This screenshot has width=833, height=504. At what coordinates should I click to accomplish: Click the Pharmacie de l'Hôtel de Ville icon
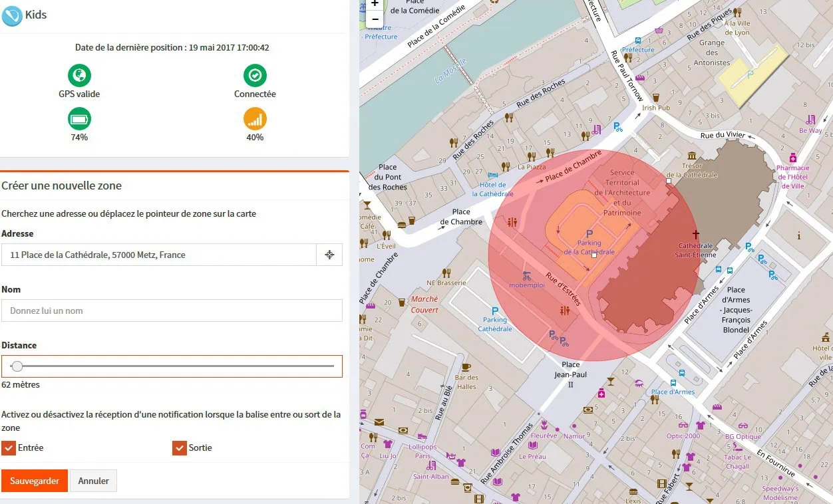[792, 158]
